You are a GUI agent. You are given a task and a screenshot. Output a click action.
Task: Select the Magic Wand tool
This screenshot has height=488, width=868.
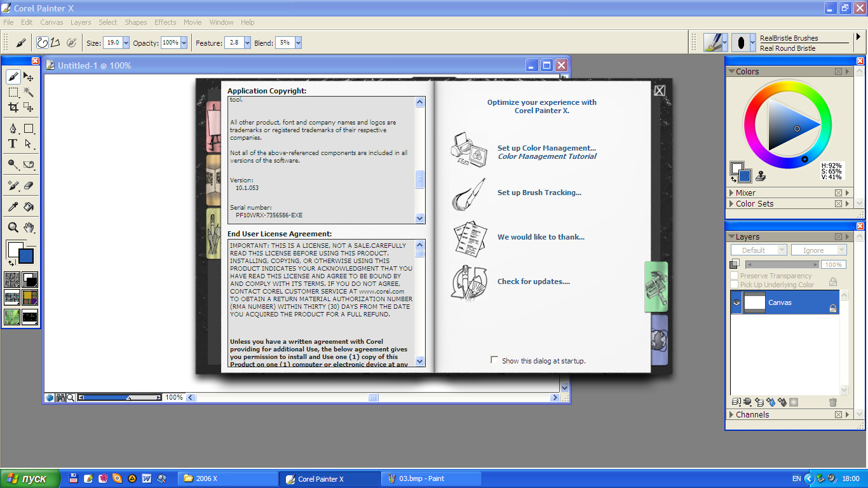(x=29, y=92)
